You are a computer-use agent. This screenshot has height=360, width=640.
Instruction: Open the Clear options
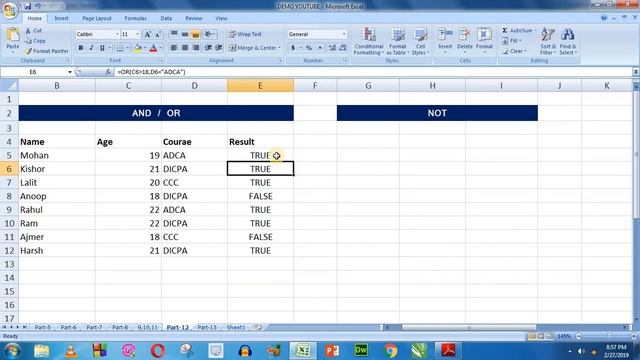[514, 51]
